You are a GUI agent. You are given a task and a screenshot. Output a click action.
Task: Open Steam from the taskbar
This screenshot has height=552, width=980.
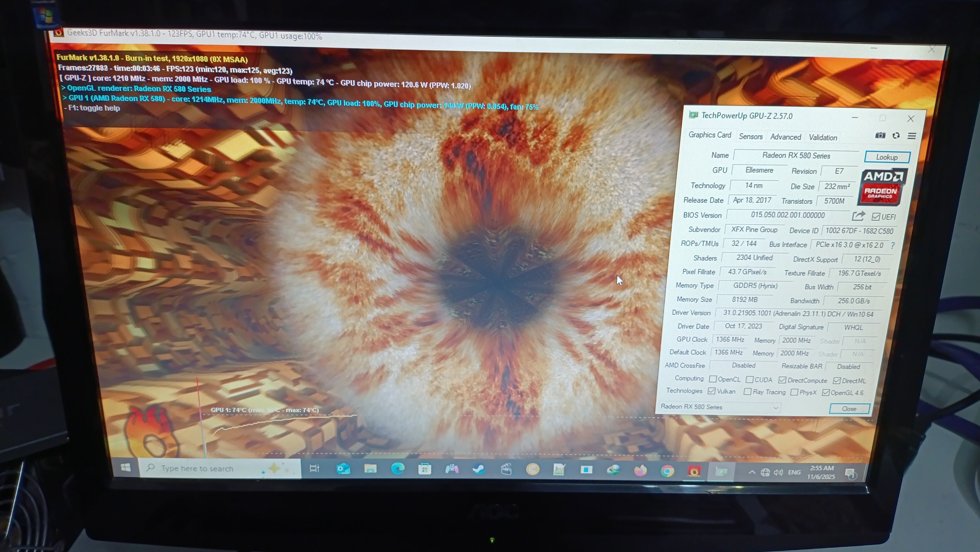click(479, 469)
